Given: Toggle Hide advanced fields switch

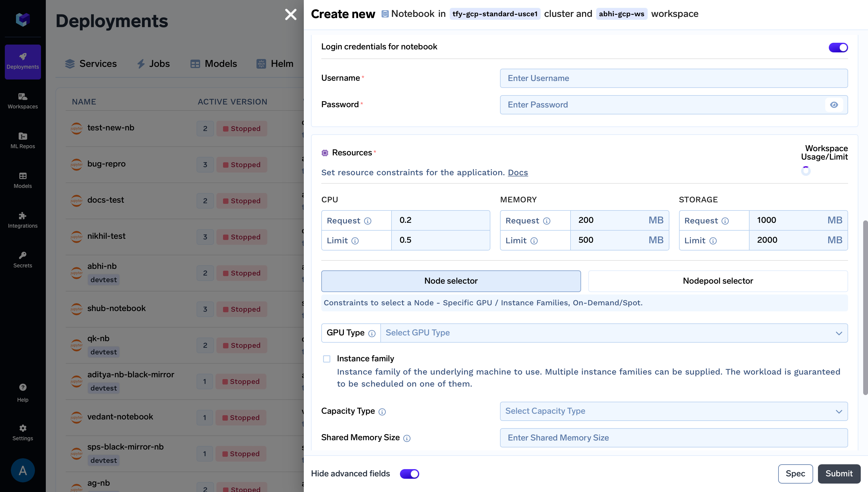Looking at the screenshot, I should tap(409, 474).
